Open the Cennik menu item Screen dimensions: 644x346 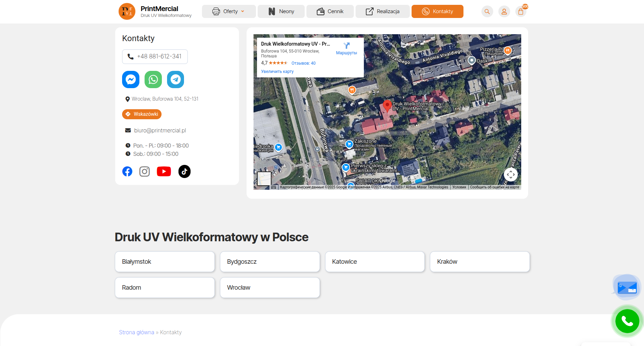click(330, 11)
